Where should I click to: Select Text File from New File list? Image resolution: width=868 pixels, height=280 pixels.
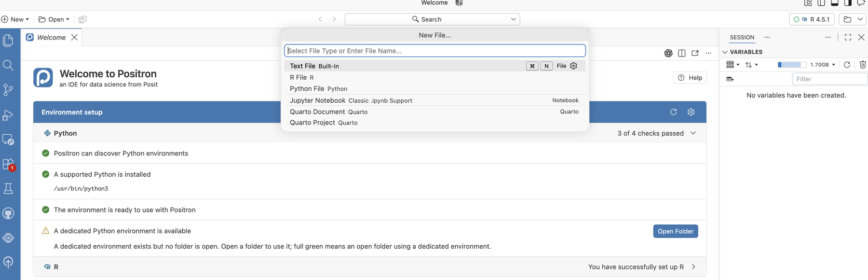click(x=435, y=66)
